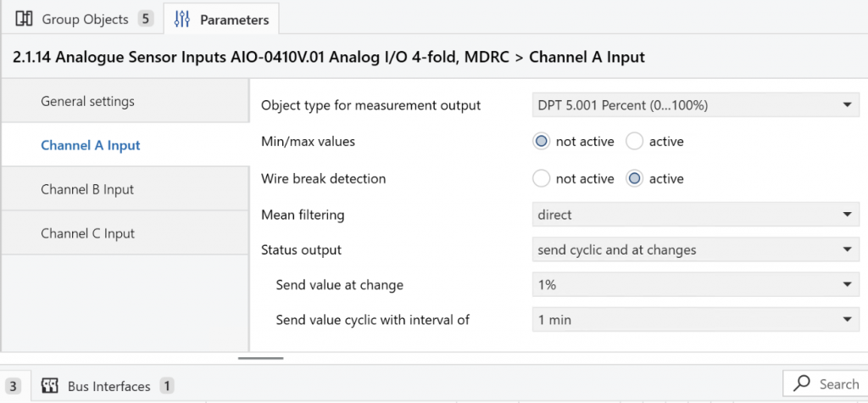
Task: Click the Bus Interfaces icon
Action: (x=50, y=386)
